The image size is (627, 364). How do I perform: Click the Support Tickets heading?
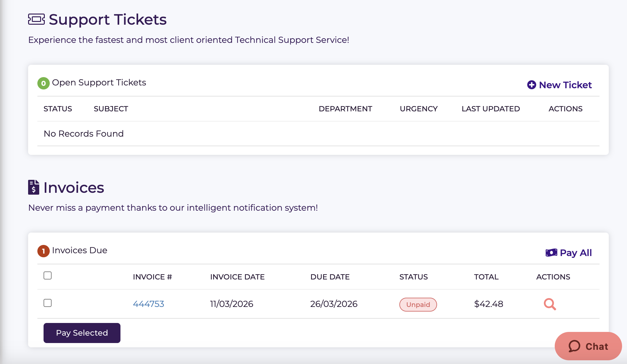click(x=108, y=19)
